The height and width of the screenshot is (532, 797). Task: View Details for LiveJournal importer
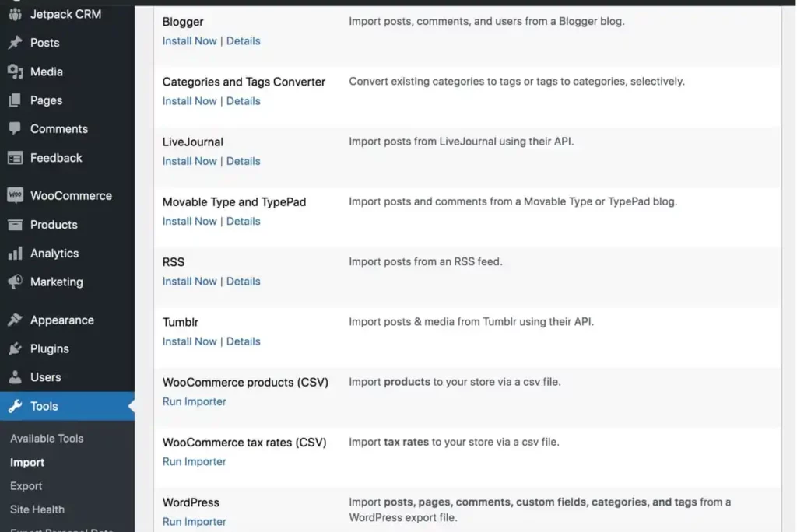tap(243, 161)
